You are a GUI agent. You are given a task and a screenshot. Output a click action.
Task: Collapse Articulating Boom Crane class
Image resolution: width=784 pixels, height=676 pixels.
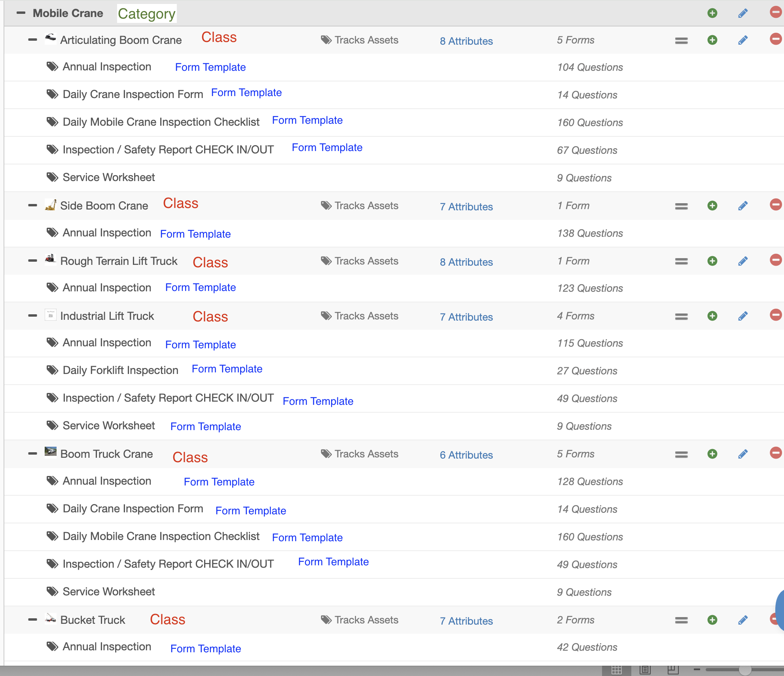click(x=32, y=40)
